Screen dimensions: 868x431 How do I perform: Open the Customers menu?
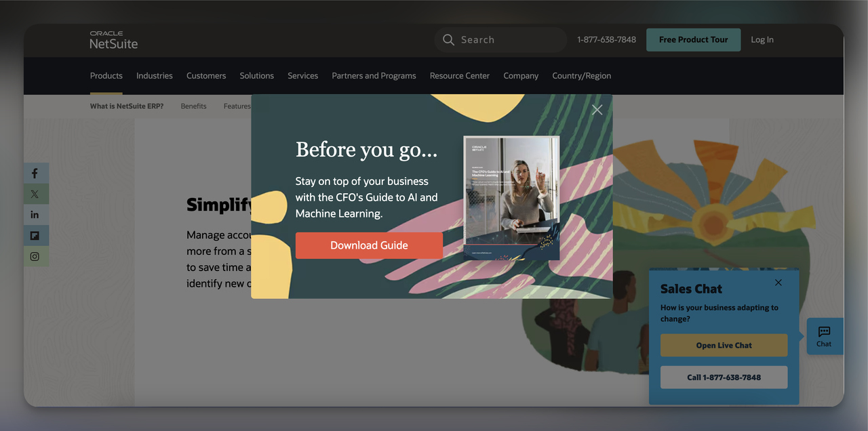click(206, 76)
